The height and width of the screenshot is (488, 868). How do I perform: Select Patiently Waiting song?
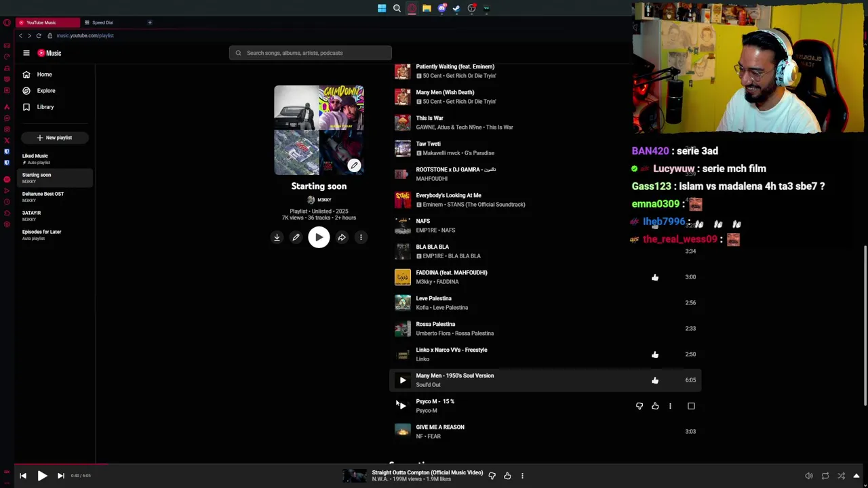(x=455, y=66)
